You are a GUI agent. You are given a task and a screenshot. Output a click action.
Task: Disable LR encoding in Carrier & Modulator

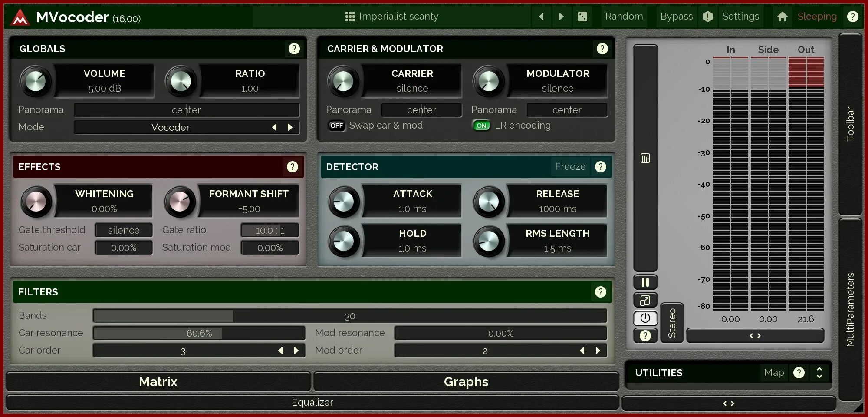tap(481, 126)
